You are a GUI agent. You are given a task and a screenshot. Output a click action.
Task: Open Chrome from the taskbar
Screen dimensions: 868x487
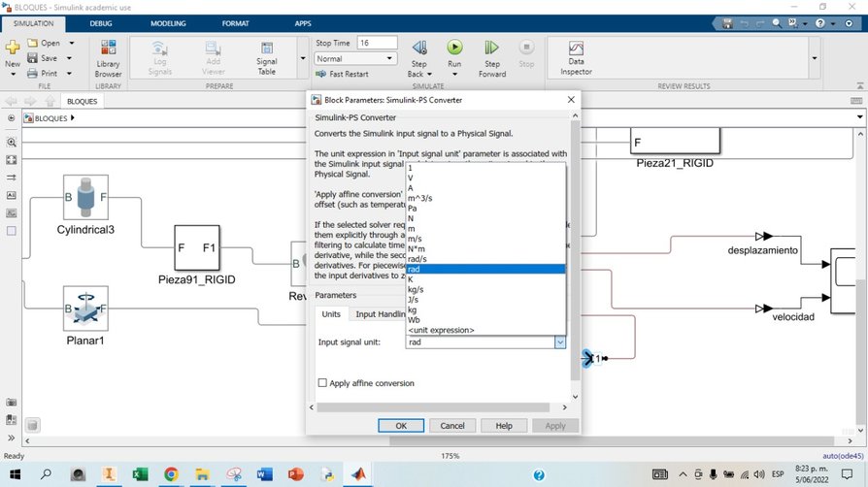pyautogui.click(x=171, y=474)
